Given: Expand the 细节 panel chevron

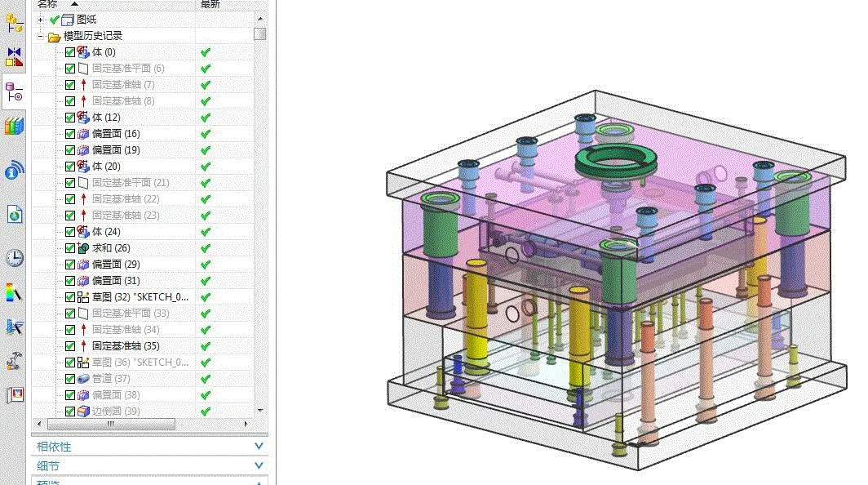Looking at the screenshot, I should pos(259,465).
